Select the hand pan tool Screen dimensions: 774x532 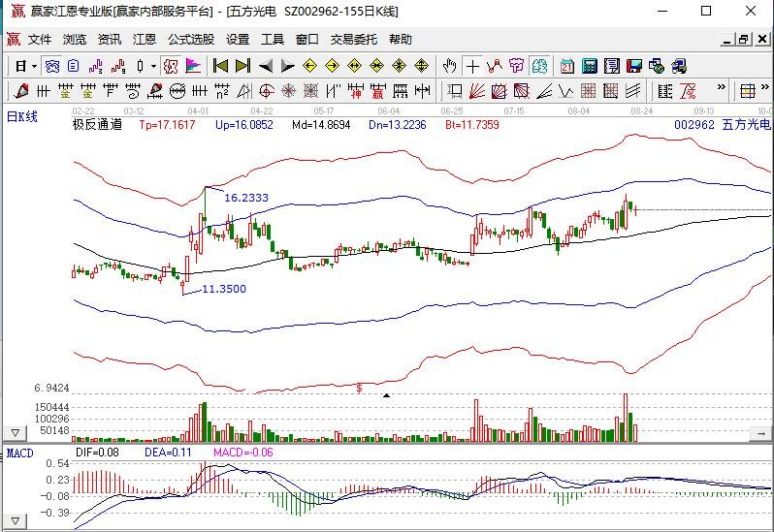(449, 66)
